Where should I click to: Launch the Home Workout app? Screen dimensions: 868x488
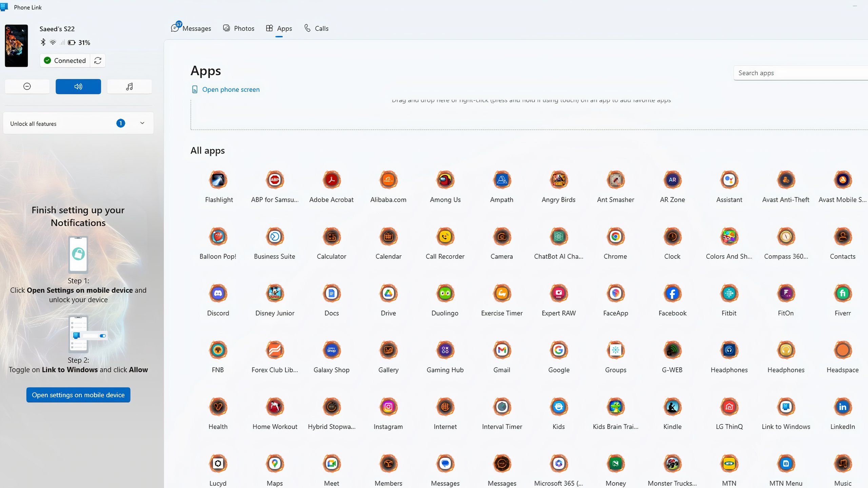275,407
